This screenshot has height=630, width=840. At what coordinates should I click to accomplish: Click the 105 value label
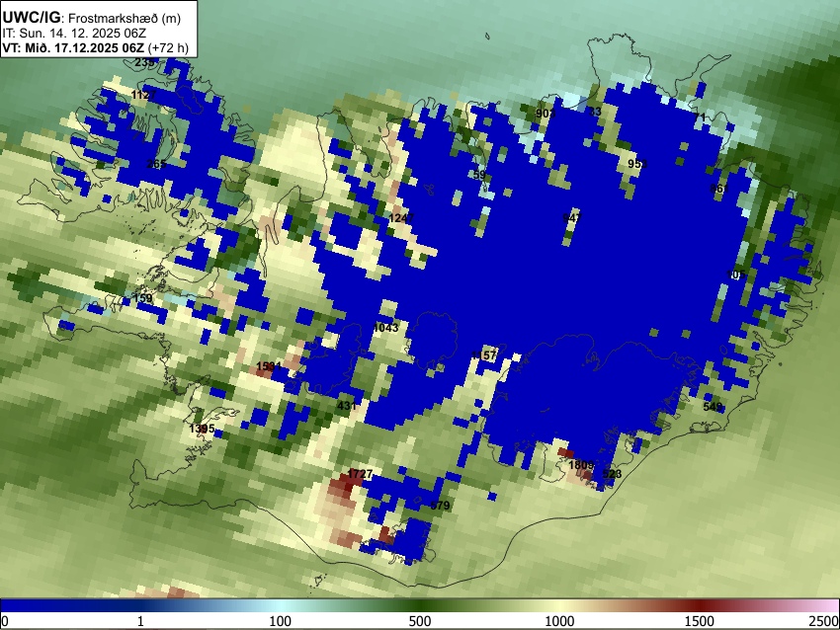(736, 275)
